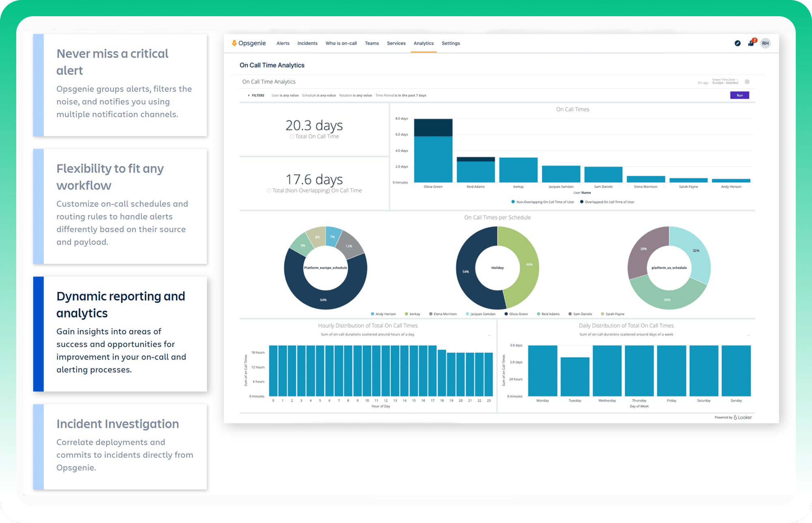The width and height of the screenshot is (812, 523).
Task: Click the User is any value filter
Action: [x=285, y=95]
